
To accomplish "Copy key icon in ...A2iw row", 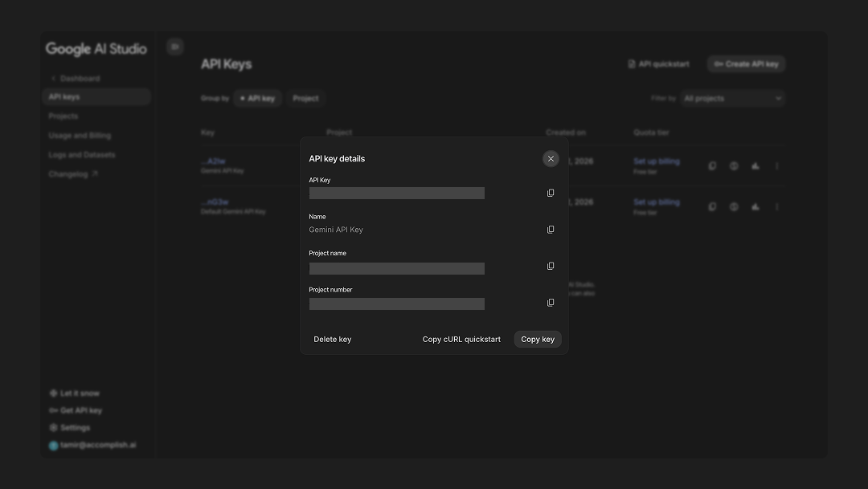I will (712, 166).
